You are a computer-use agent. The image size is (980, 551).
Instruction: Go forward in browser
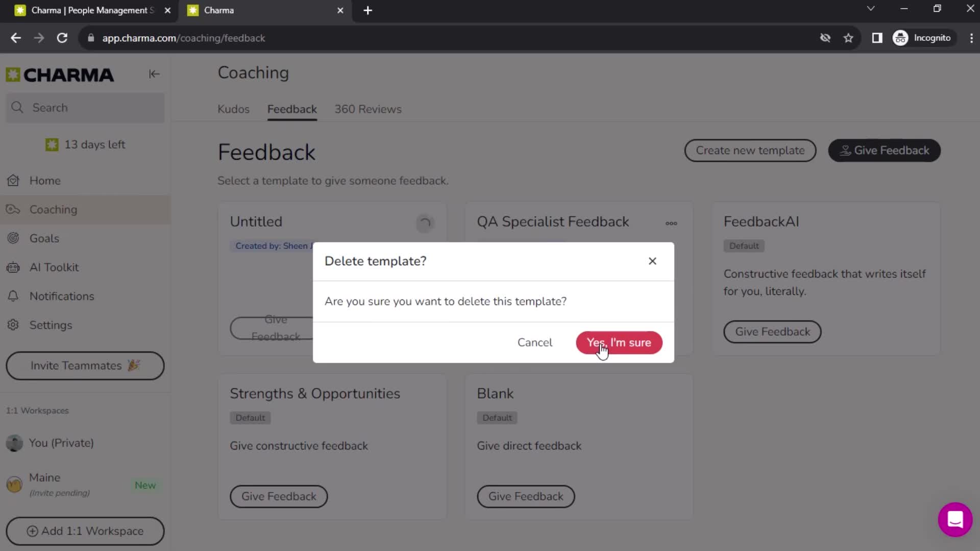pos(39,38)
